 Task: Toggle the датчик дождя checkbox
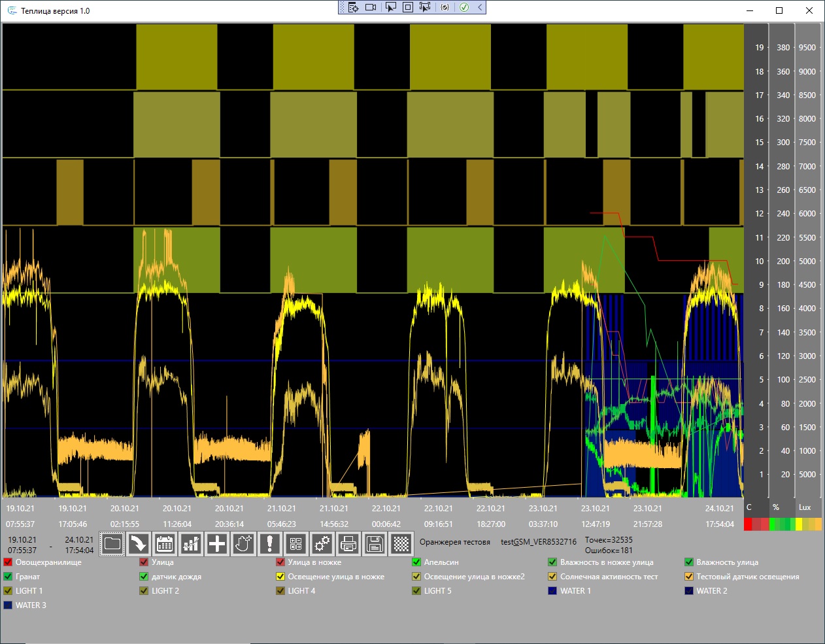144,577
